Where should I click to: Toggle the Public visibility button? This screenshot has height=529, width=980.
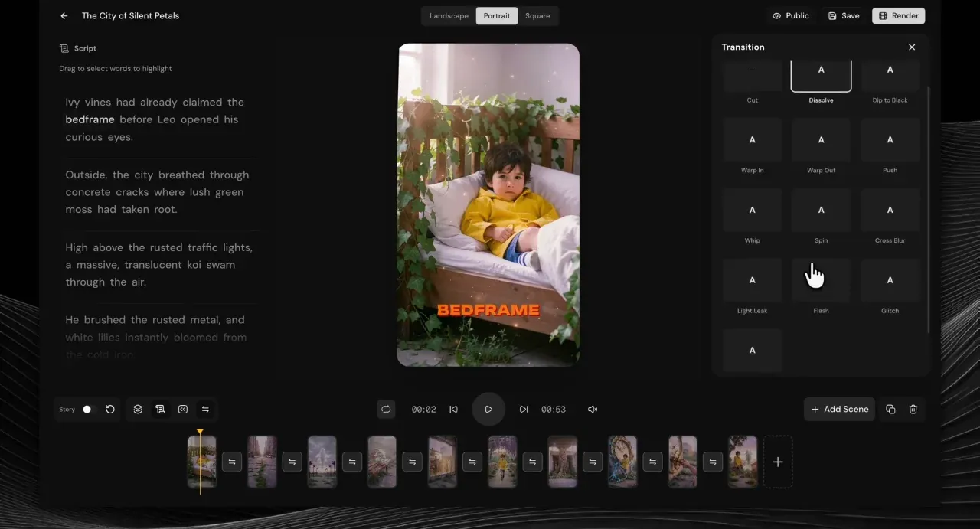[x=790, y=15]
